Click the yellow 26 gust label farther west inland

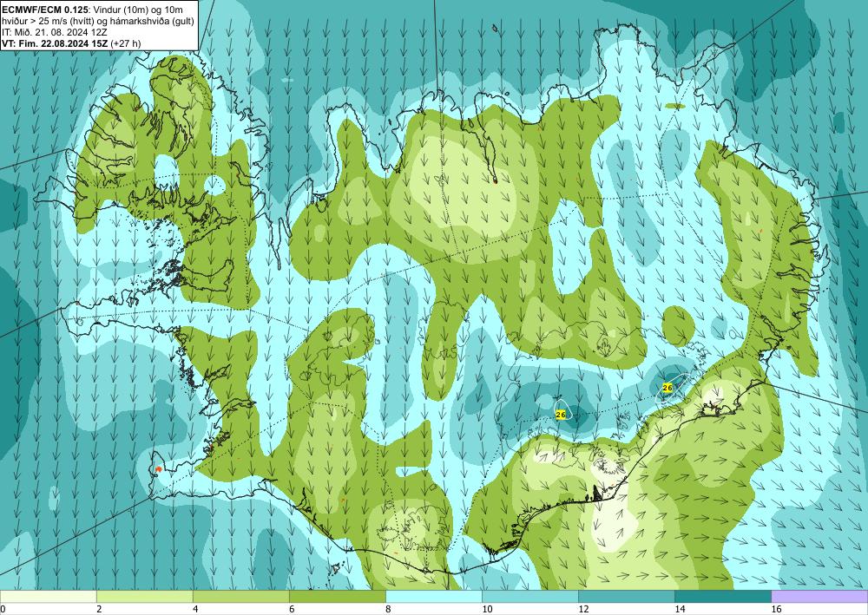tap(560, 415)
